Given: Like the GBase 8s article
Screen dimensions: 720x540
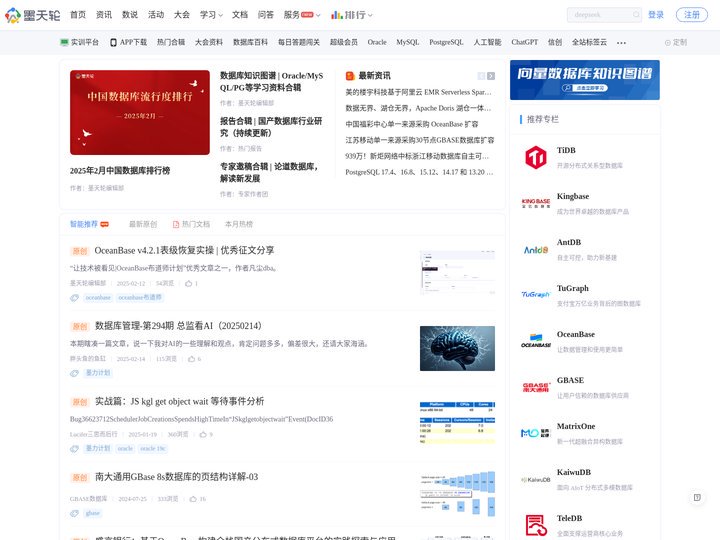Looking at the screenshot, I should (193, 499).
